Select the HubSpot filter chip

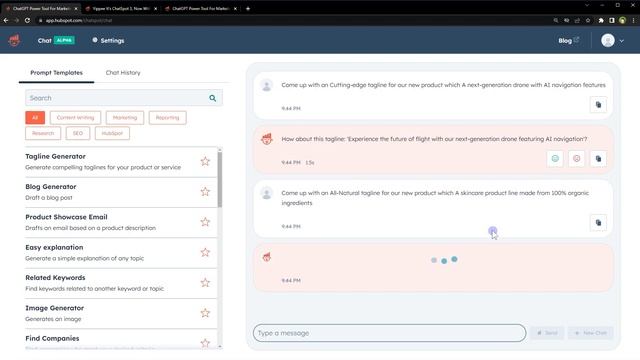coord(112,133)
